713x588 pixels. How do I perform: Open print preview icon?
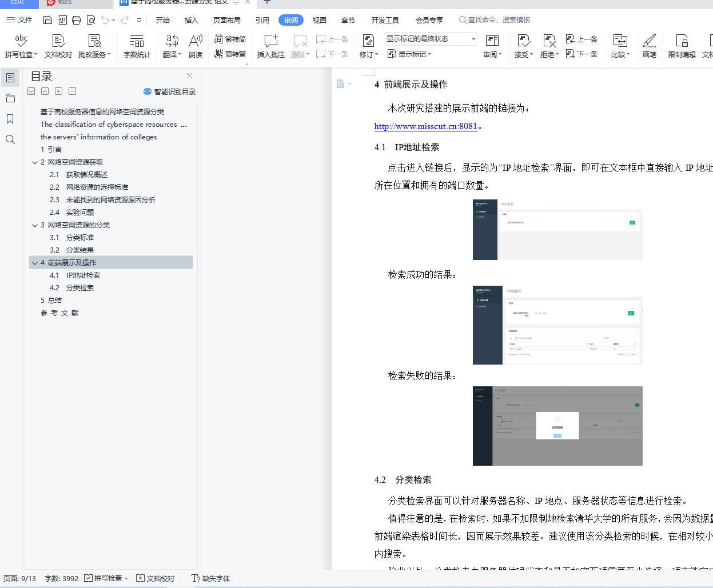coord(91,20)
